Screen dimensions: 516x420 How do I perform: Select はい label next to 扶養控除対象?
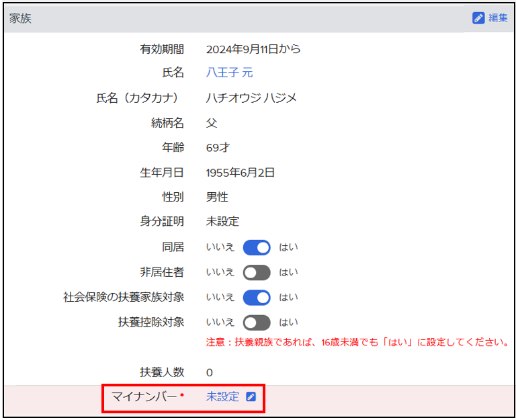[288, 322]
